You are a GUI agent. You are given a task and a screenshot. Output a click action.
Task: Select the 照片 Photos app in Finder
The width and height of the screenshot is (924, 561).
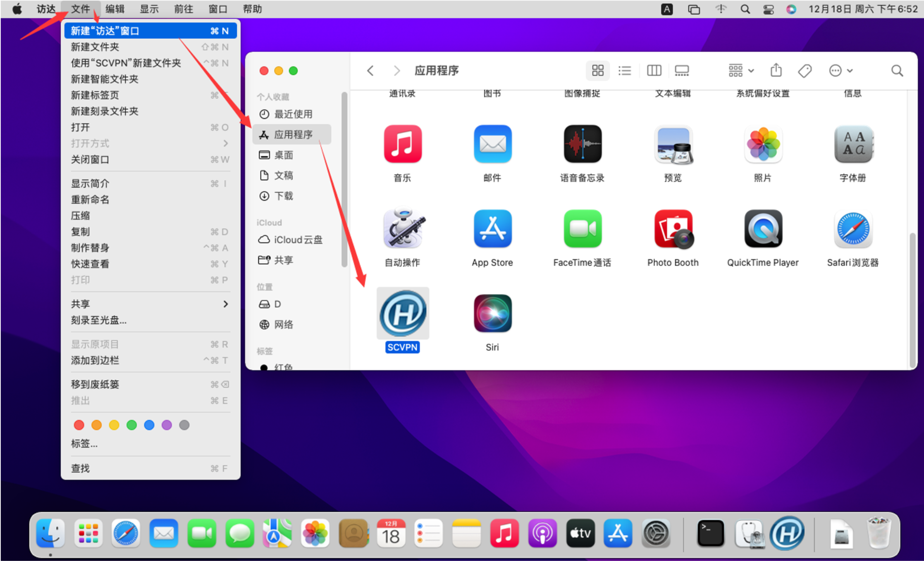coord(763,144)
